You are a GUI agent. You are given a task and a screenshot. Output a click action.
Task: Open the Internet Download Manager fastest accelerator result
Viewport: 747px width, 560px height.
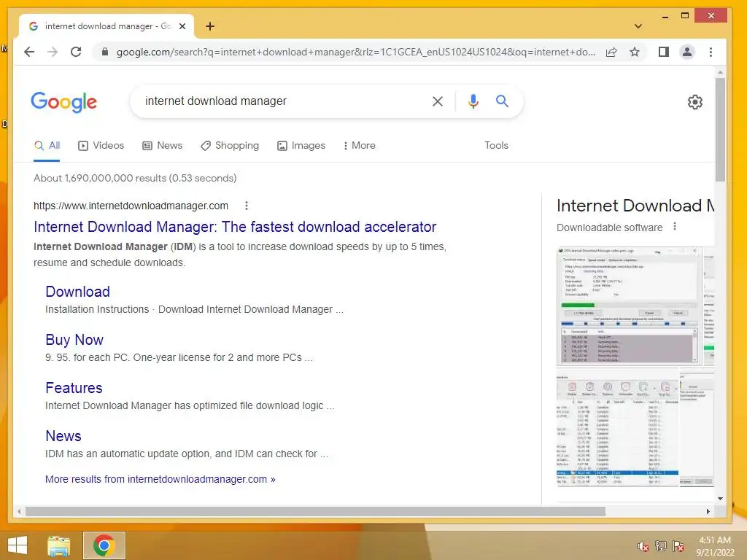tap(235, 227)
